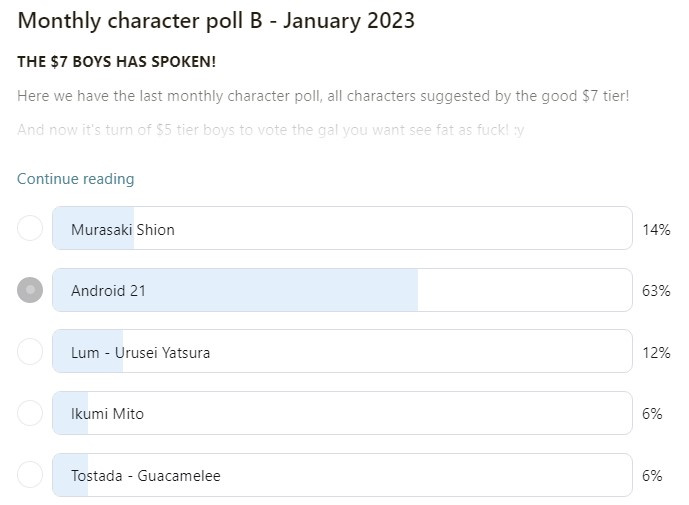Click the bold heading THE $7 BOYS HAS SPOKEN
The image size is (689, 505).
tap(116, 62)
